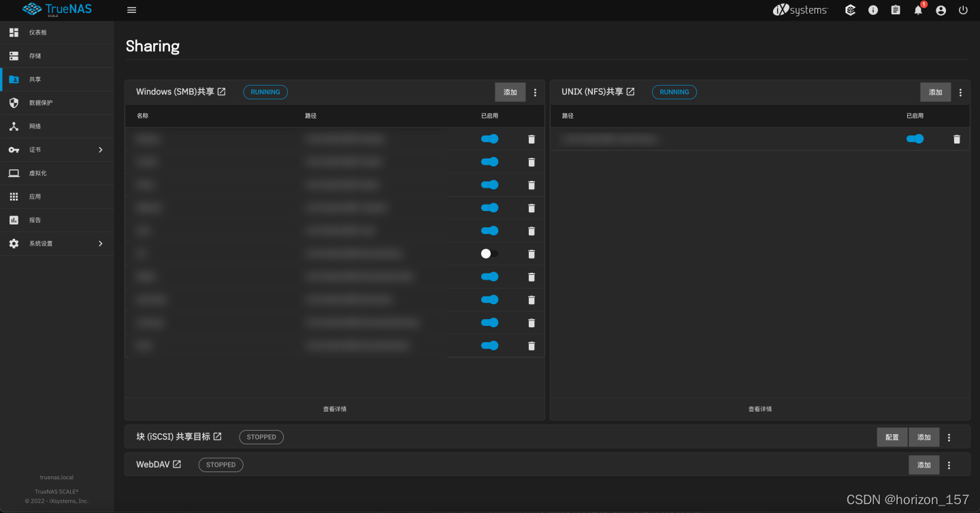980x513 pixels.
Task: Disable the NFS share enabled toggle
Action: point(915,139)
